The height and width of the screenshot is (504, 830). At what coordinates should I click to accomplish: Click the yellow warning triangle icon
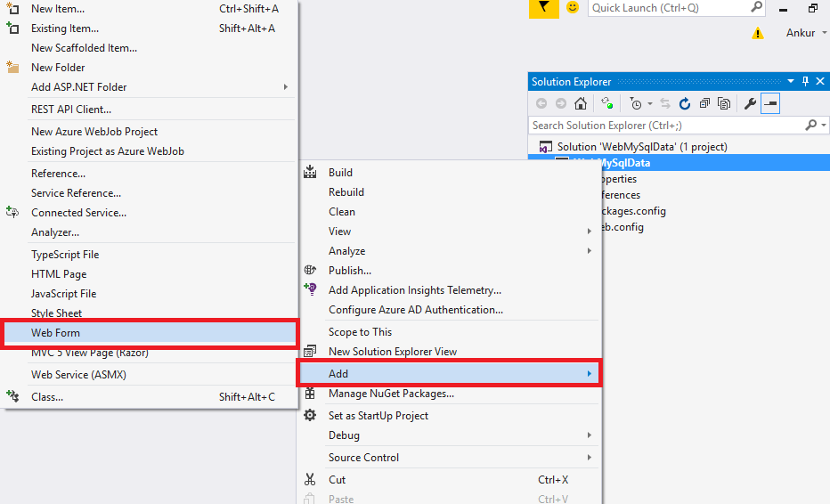758,33
